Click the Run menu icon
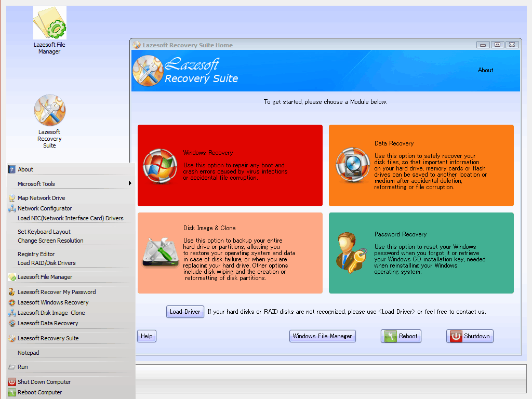This screenshot has height=399, width=532. [12, 367]
